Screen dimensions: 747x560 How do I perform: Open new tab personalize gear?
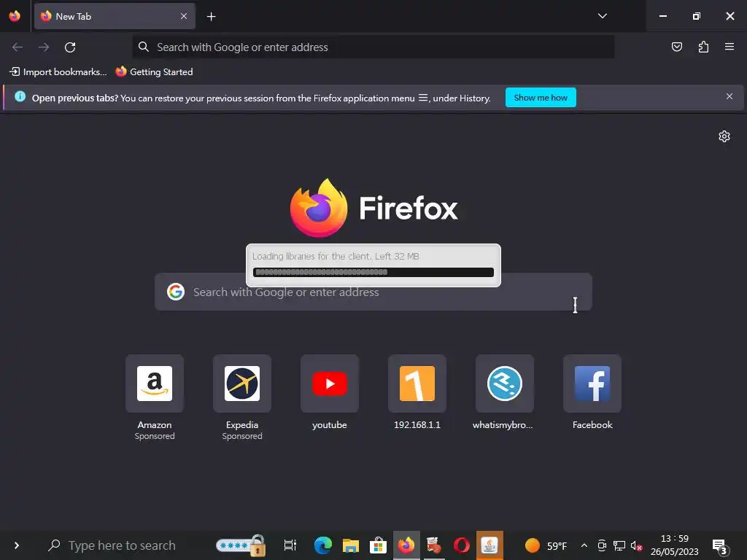724,136
